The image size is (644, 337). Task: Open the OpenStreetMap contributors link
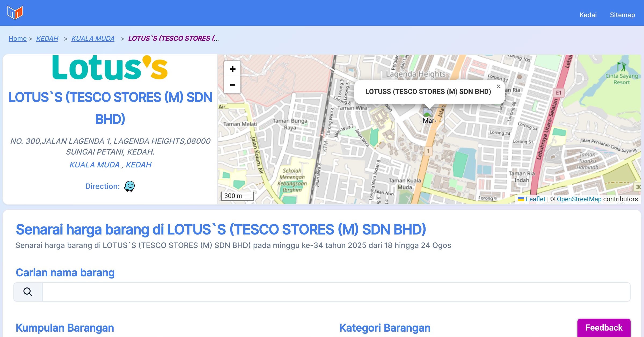(x=579, y=199)
